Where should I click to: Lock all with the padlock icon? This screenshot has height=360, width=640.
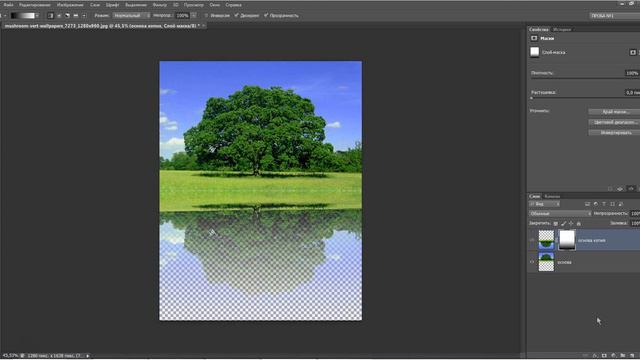click(578, 223)
